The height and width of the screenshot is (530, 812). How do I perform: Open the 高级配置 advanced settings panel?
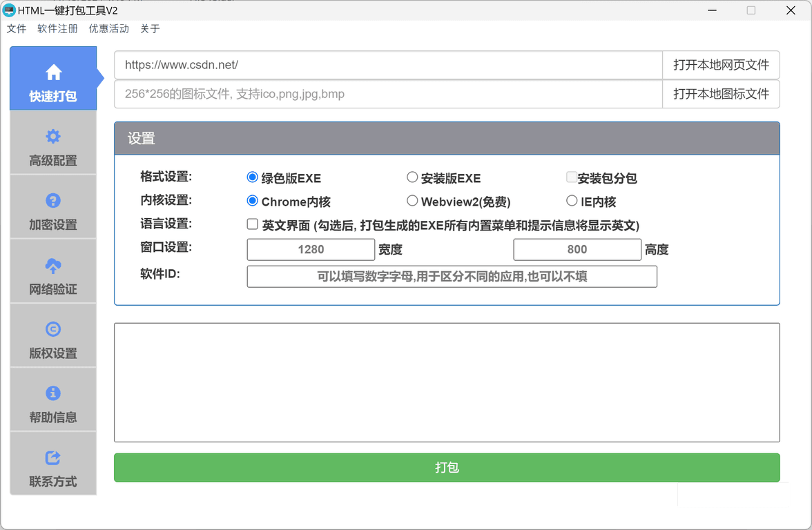tap(53, 143)
